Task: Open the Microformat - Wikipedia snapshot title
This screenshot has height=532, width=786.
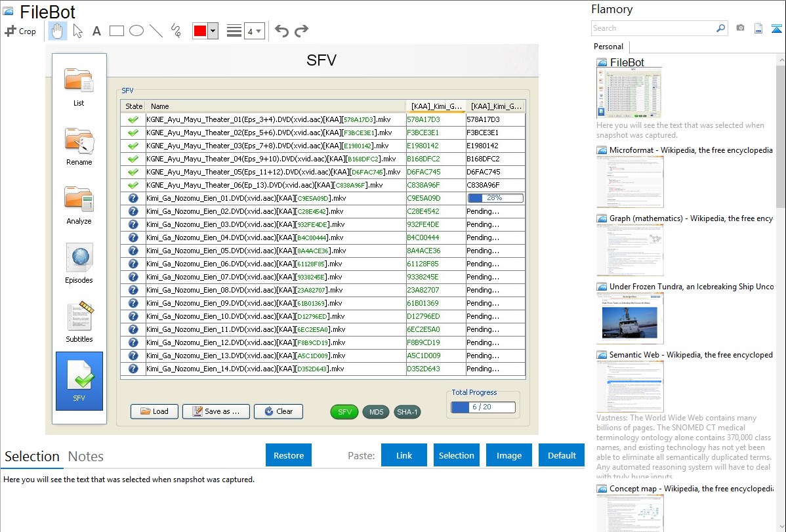Action: (x=691, y=150)
